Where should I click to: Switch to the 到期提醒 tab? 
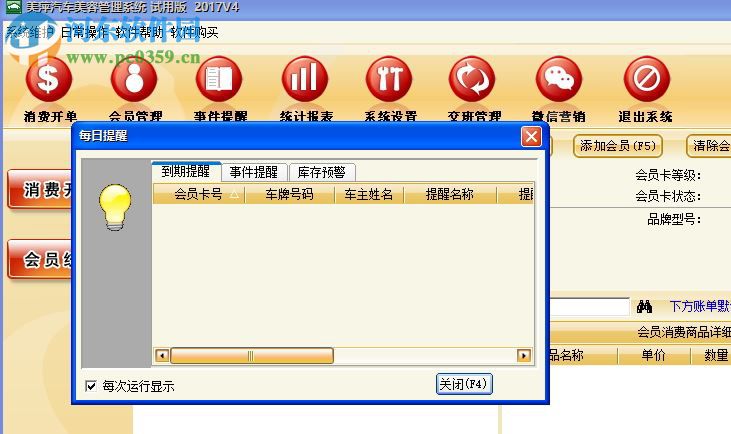pyautogui.click(x=186, y=172)
